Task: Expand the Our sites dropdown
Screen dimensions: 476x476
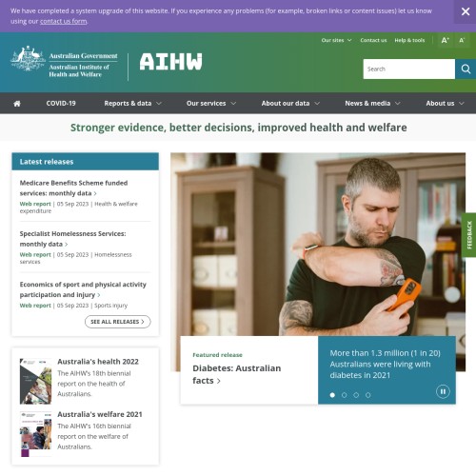Action: pyautogui.click(x=336, y=40)
